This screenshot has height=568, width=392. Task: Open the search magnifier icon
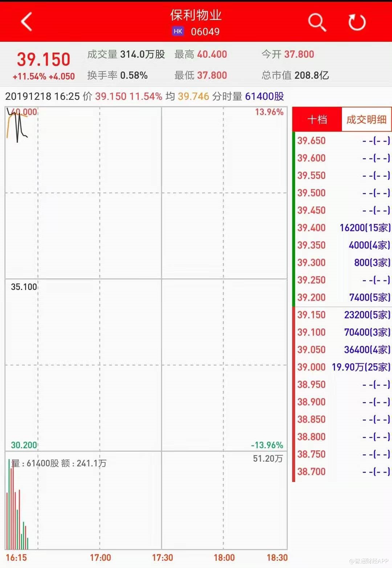click(x=317, y=23)
